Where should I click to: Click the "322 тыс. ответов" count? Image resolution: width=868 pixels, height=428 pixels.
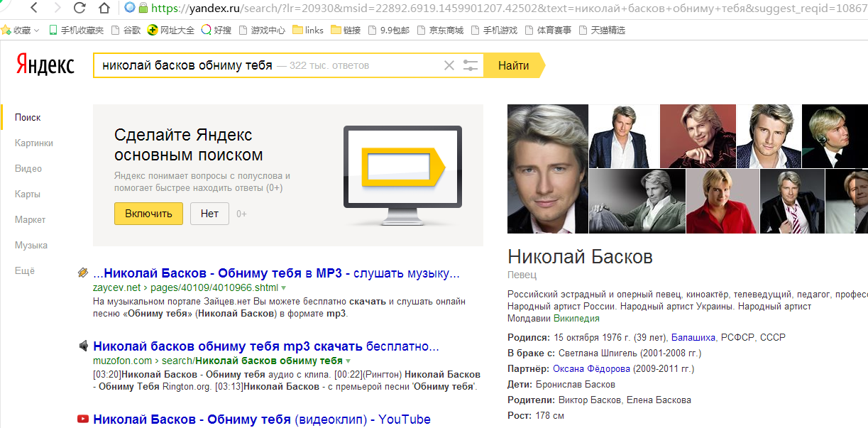[x=329, y=65]
